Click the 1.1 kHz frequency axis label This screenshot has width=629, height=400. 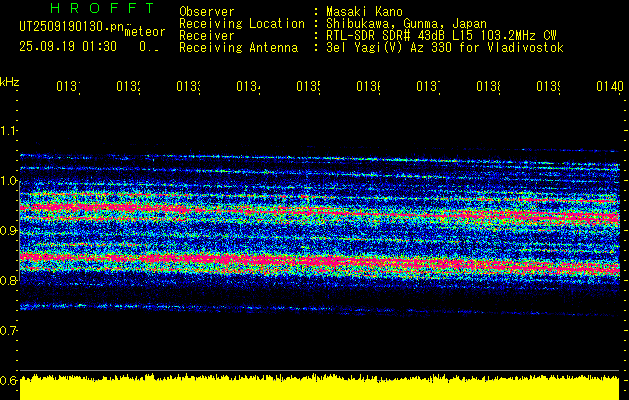click(x=9, y=131)
